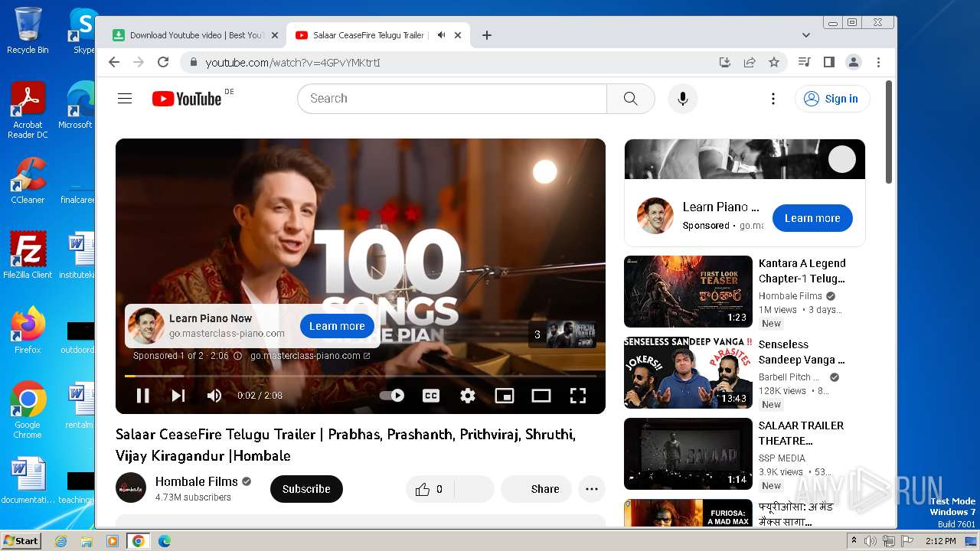Screen dimensions: 980x551
Task: Open Microsoft Edge taskbar icon
Action: [x=164, y=541]
